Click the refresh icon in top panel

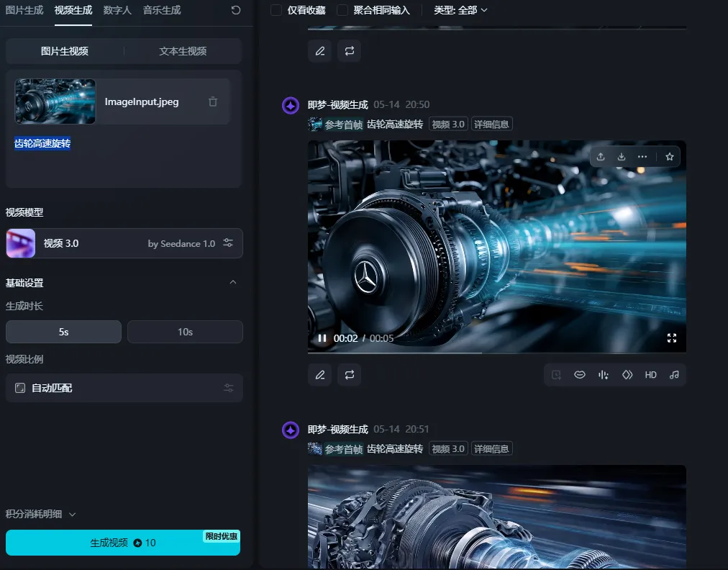[236, 10]
